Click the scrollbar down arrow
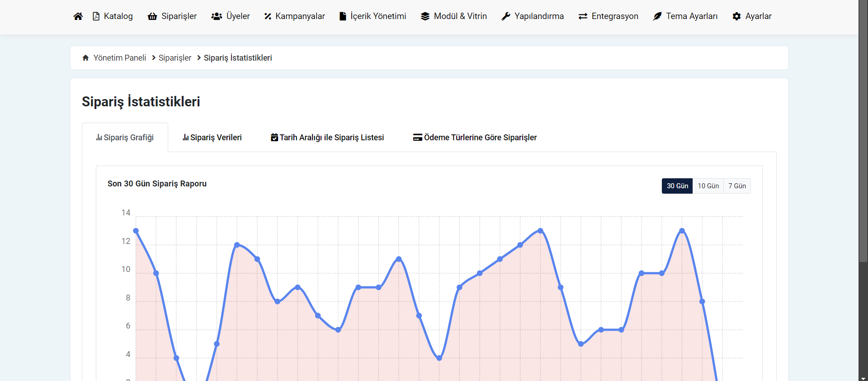This screenshot has width=868, height=381. [863, 378]
